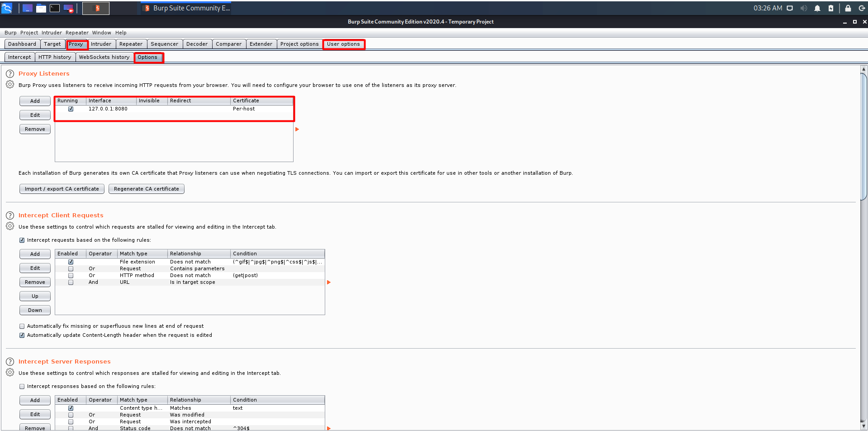Screen dimensions: 868x431
Task: Click the network display icon in the system tray
Action: click(x=790, y=8)
